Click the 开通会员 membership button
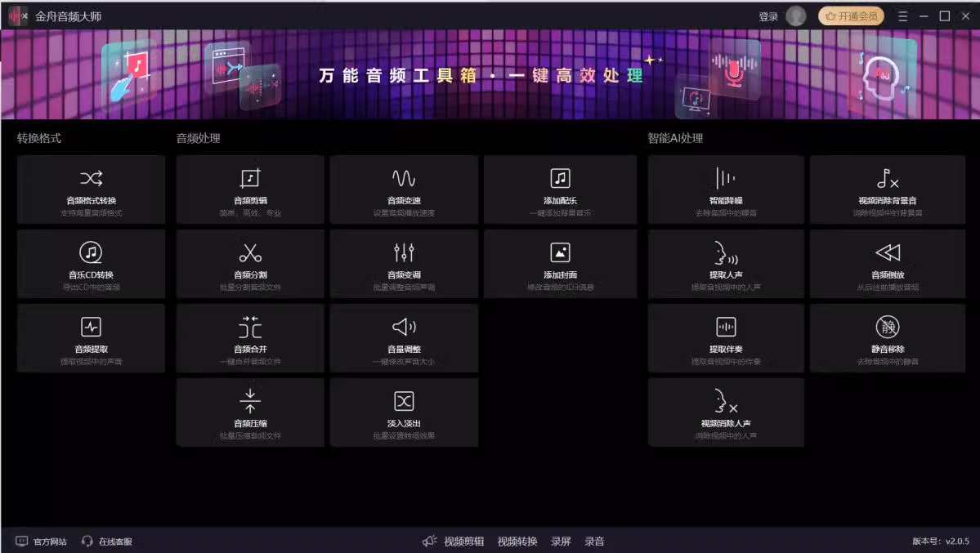Screen dimensions: 980x553 click(x=851, y=16)
